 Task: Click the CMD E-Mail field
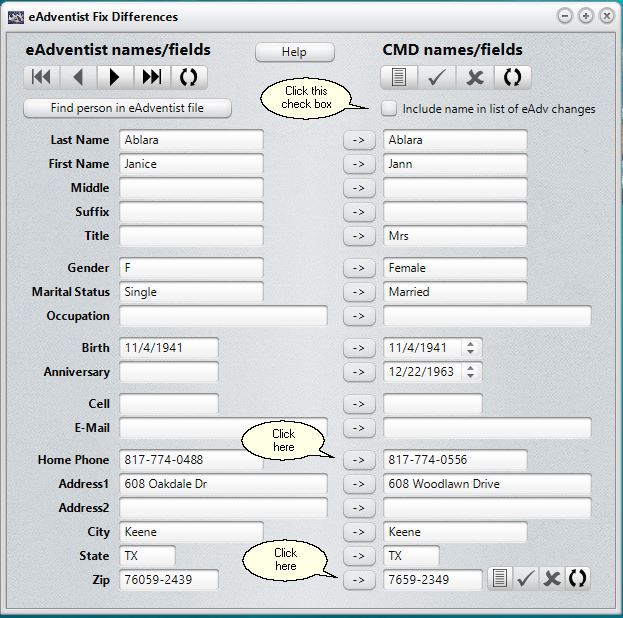pos(487,428)
